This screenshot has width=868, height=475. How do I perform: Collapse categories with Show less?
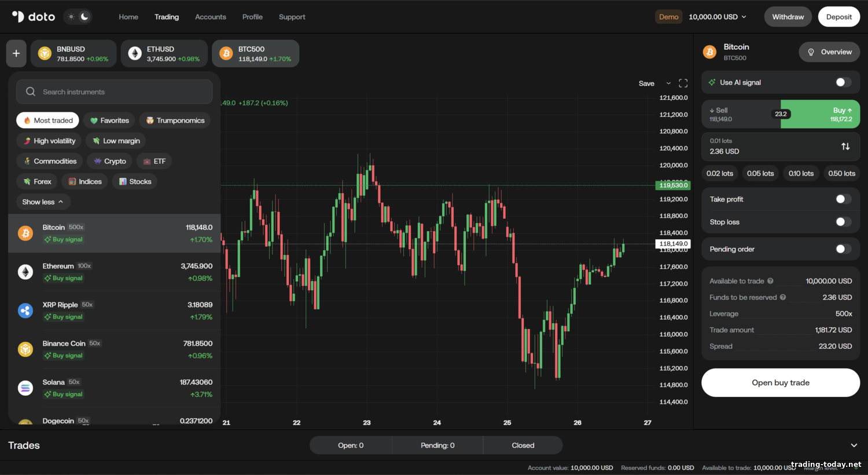click(x=43, y=202)
